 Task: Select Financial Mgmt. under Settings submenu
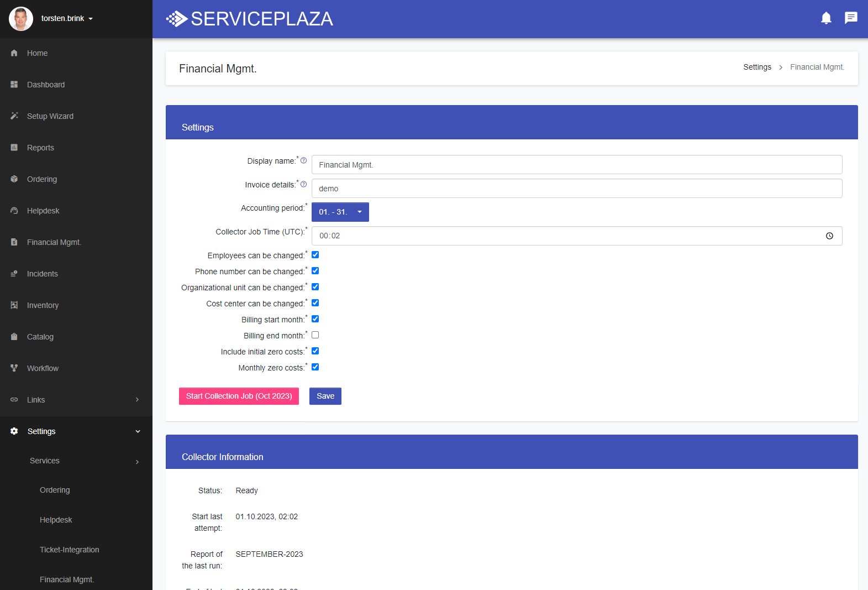(67, 579)
